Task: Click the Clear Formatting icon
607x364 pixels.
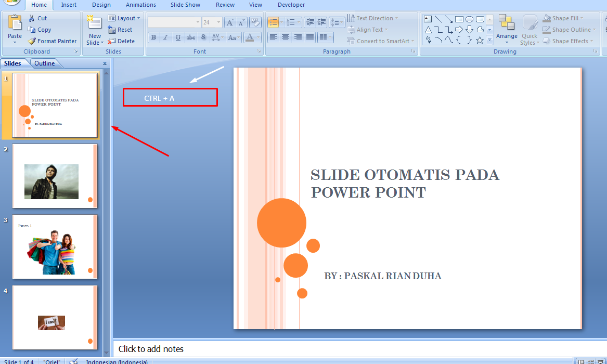Action: pos(255,22)
